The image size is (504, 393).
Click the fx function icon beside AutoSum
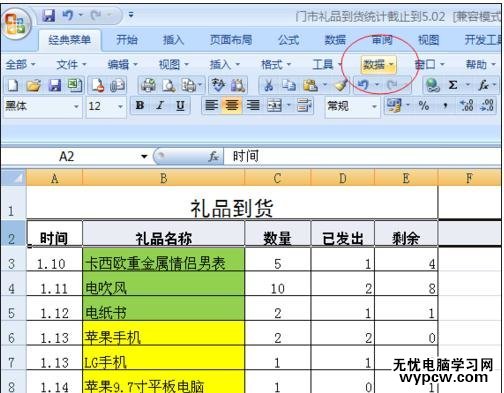coord(483,86)
